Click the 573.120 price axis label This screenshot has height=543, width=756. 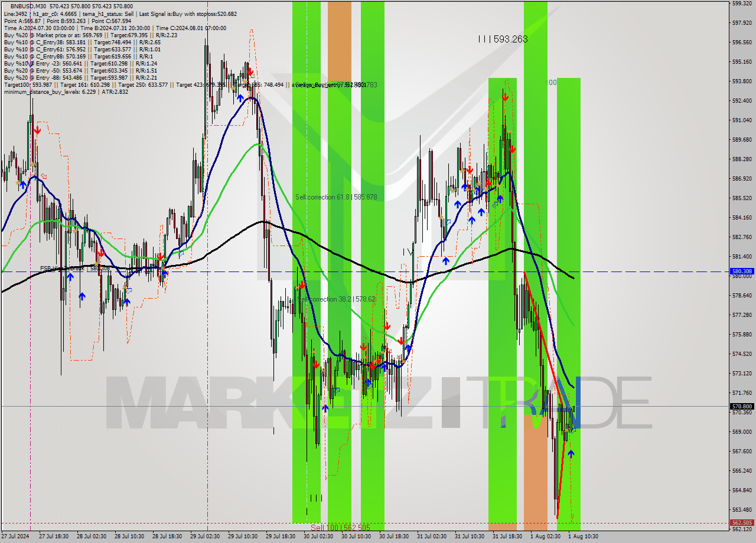[742, 373]
